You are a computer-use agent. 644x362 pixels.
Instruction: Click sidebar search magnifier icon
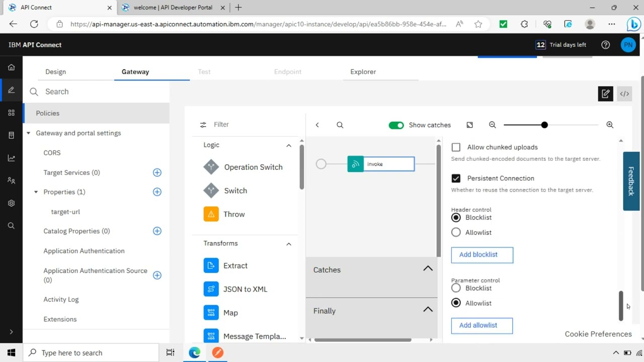11,226
